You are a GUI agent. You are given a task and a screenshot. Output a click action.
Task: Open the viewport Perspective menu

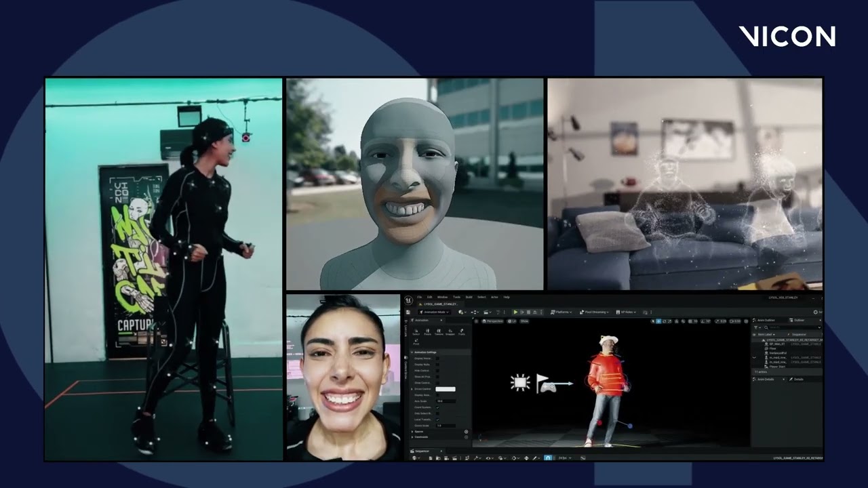pyautogui.click(x=492, y=321)
